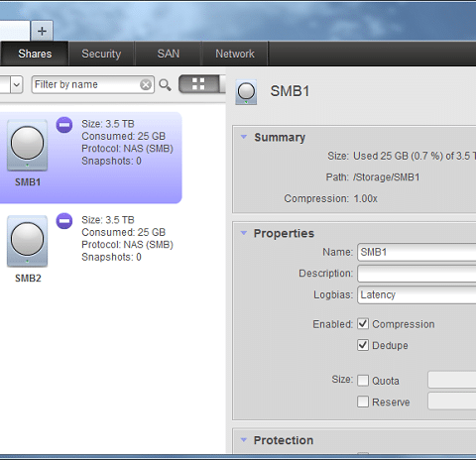Enable the Reserve checkbox

[363, 402]
